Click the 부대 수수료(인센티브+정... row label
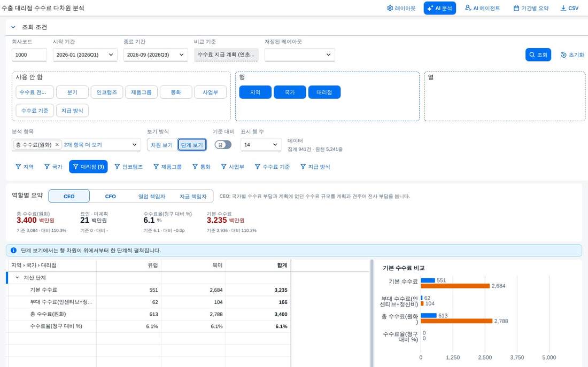 click(x=61, y=302)
